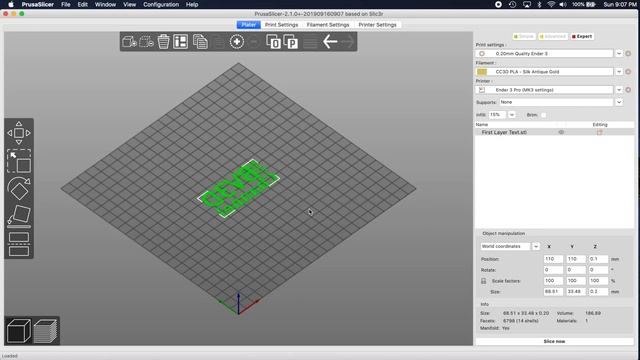The height and width of the screenshot is (360, 640).
Task: Open the Infill percentage dropdown arrow
Action: pos(511,115)
